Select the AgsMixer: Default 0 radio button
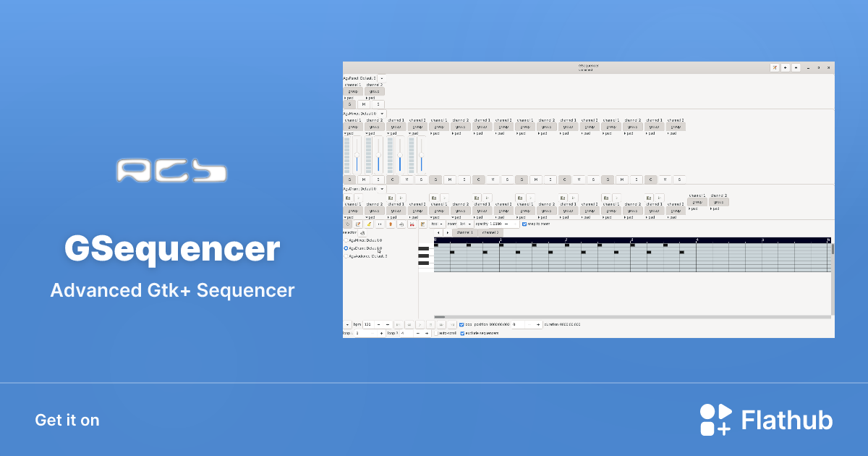 346,240
